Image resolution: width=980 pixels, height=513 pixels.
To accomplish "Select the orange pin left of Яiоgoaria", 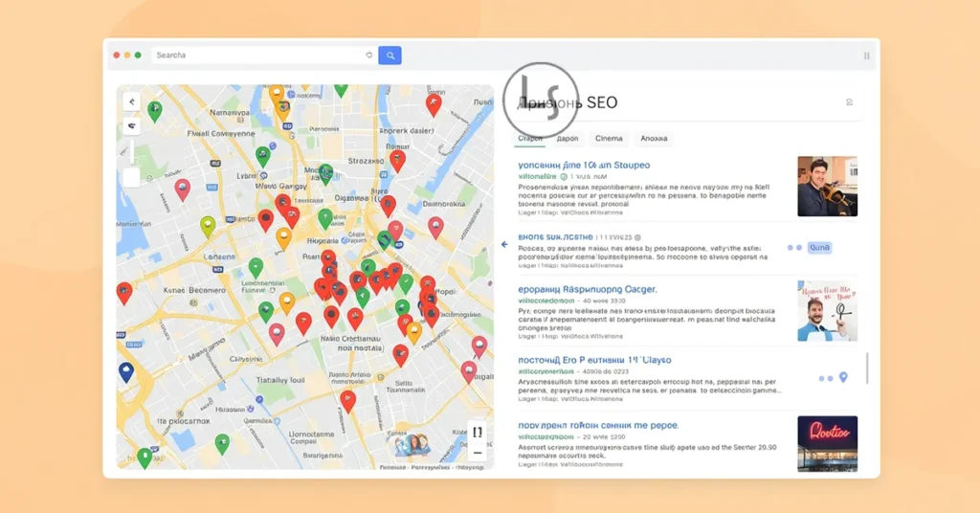I will tap(283, 238).
